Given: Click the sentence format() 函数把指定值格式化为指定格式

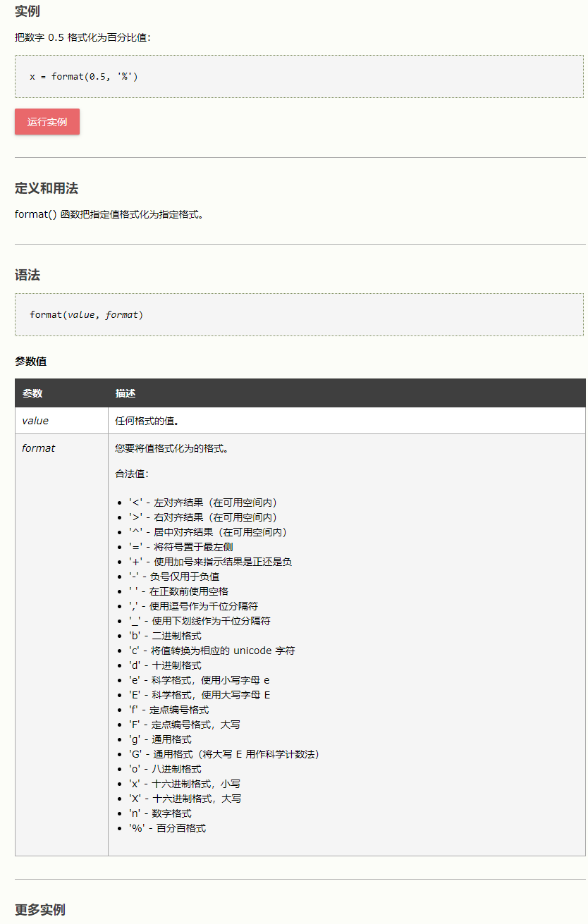Looking at the screenshot, I should coord(110,214).
